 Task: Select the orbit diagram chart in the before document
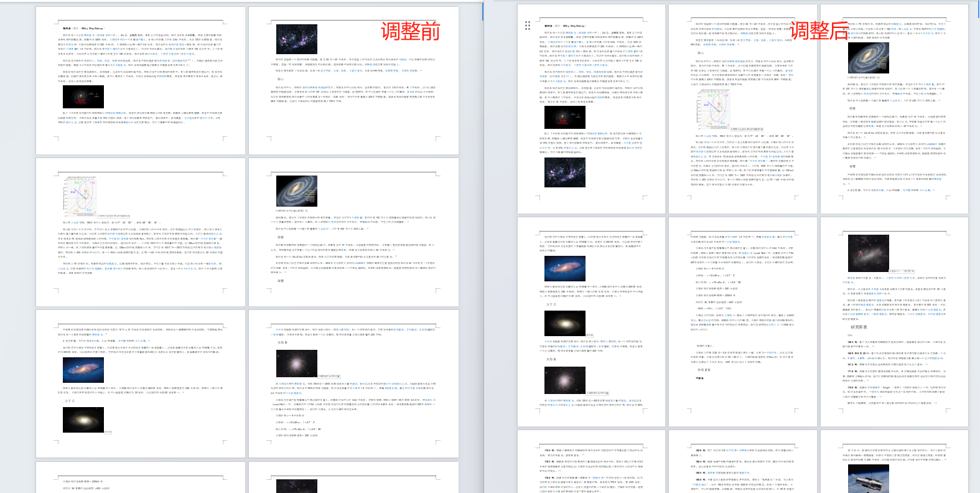coord(80,195)
